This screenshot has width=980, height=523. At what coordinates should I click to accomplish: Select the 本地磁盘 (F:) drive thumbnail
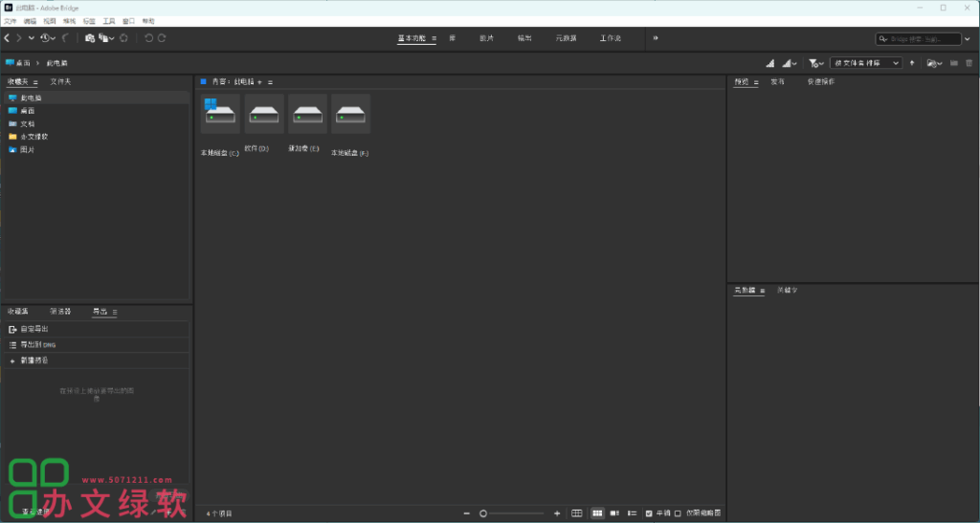pyautogui.click(x=350, y=114)
